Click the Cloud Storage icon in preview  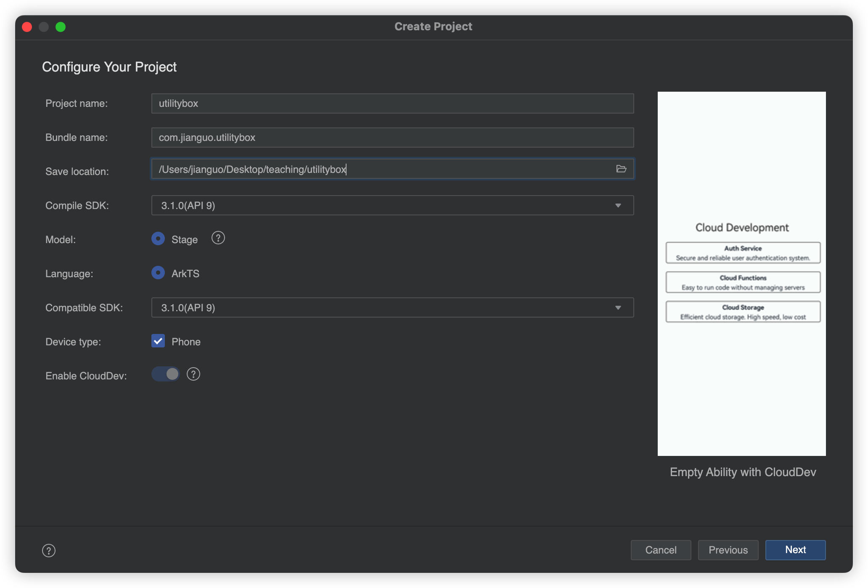point(742,312)
